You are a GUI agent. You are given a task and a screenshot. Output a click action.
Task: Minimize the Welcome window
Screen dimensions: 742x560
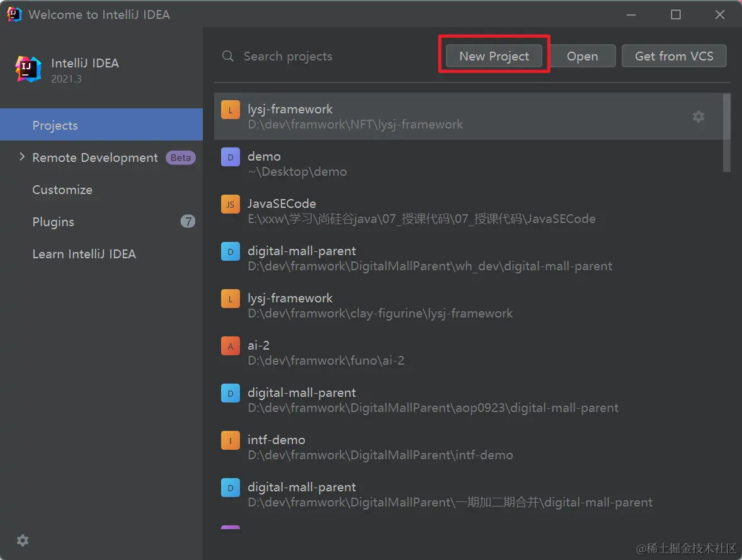point(631,14)
